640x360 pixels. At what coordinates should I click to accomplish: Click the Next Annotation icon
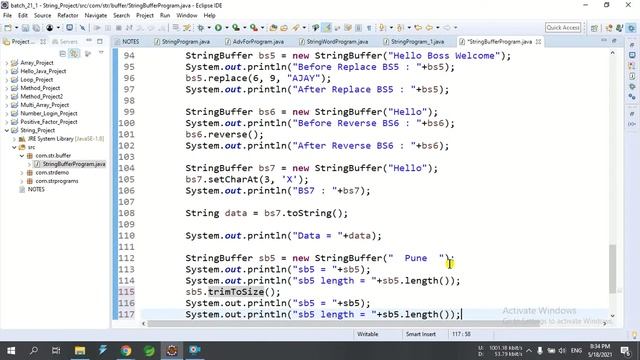pyautogui.click(x=382, y=28)
